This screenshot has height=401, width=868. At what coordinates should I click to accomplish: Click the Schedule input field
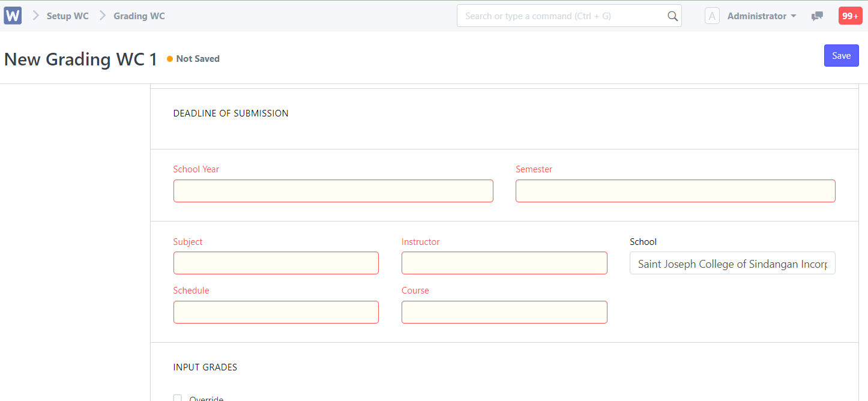[x=276, y=312]
